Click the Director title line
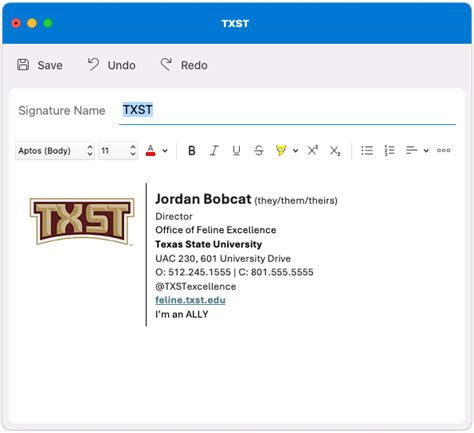 pyautogui.click(x=174, y=216)
